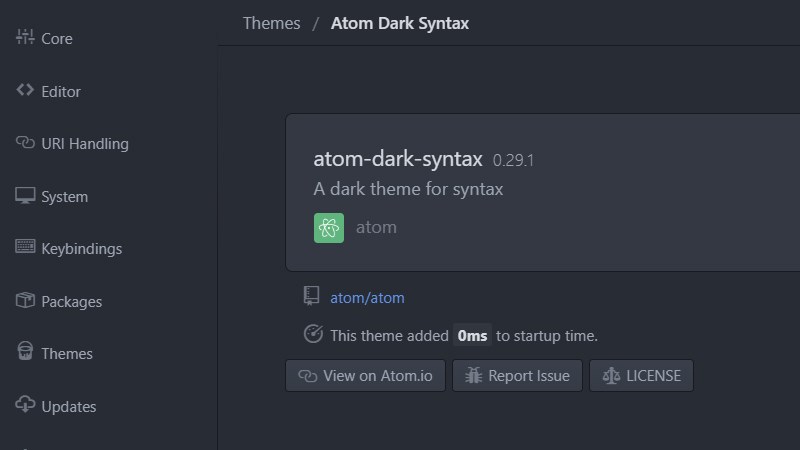Screen dimensions: 800x450
Task: Click the Editor code brackets icon
Action: pyautogui.click(x=25, y=90)
